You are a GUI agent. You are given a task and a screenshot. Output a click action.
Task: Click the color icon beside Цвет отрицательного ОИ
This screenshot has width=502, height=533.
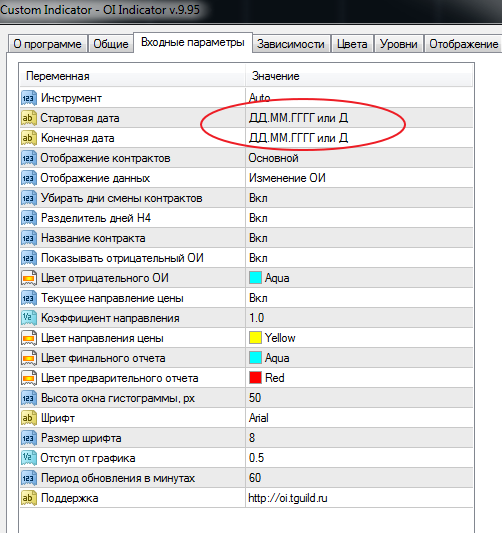click(29, 278)
